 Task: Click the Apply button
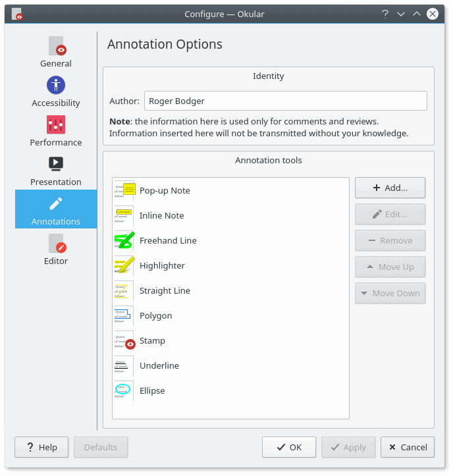point(348,447)
